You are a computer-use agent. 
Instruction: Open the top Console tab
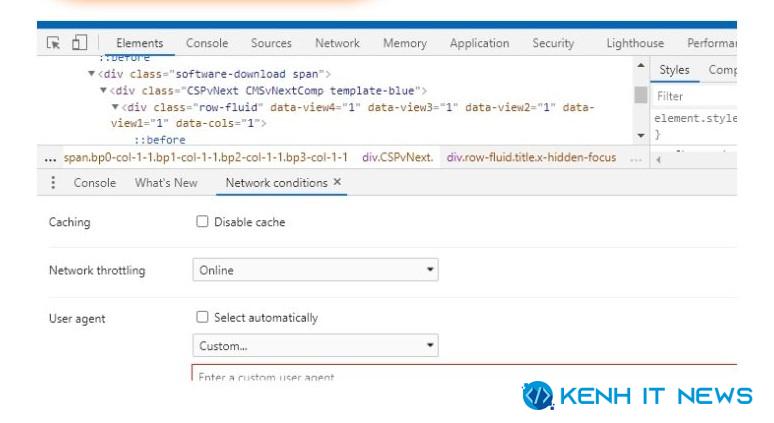pos(207,43)
